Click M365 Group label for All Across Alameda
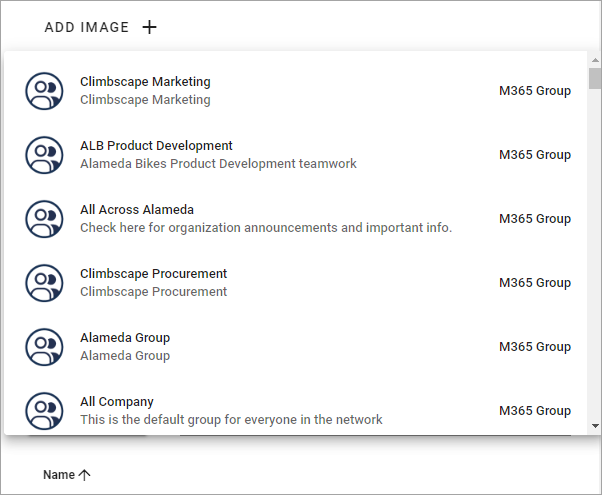This screenshot has height=495, width=602. (535, 219)
